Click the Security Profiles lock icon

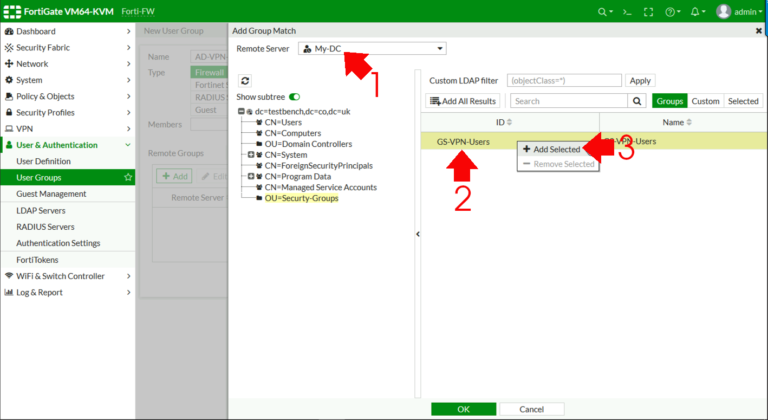9,112
